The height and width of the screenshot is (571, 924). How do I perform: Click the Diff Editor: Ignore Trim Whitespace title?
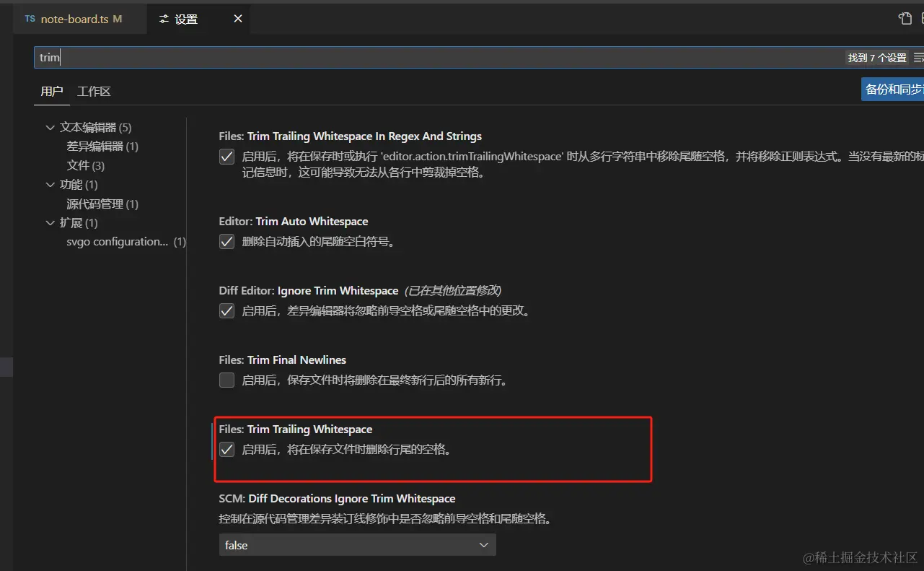click(x=309, y=291)
